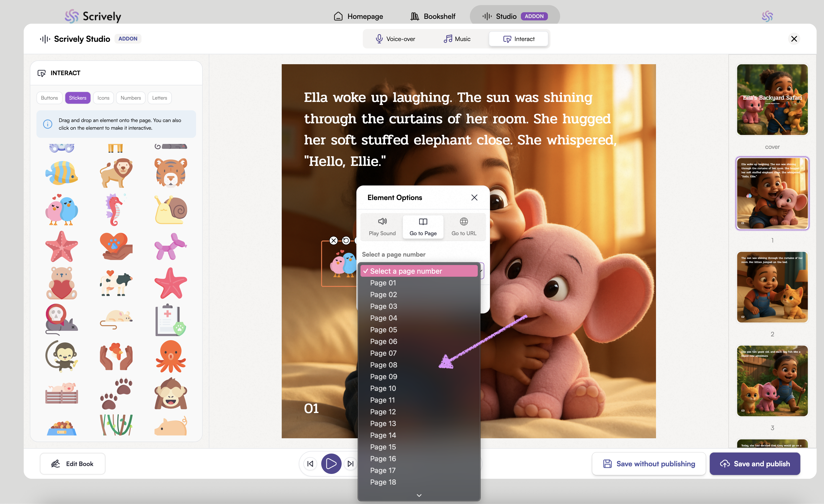The width and height of the screenshot is (824, 504).
Task: Pick the seahorse sticker
Action: click(114, 209)
